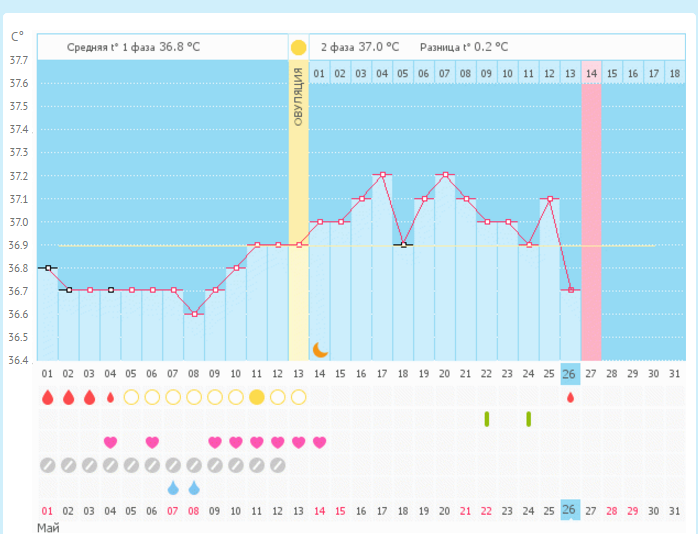Click the green bar marker on day 22

tap(487, 419)
